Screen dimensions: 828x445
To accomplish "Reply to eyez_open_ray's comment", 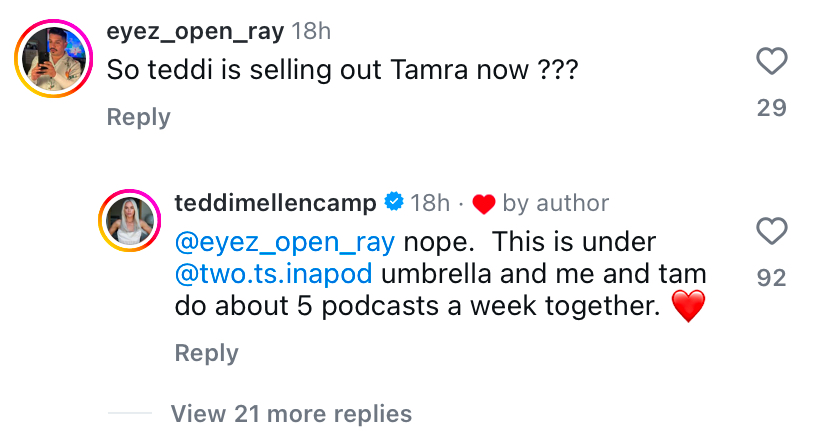I will point(138,117).
